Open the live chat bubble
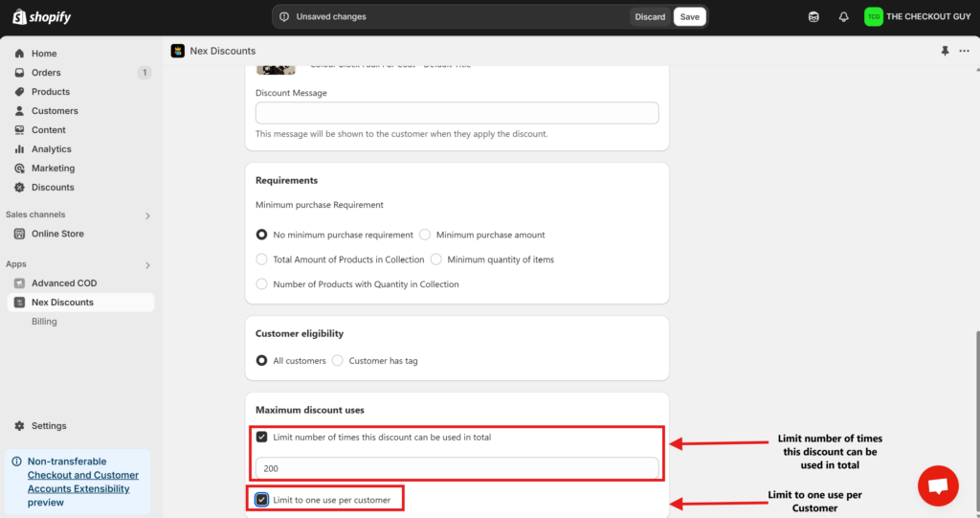Screen dimensions: 980x518 point(938,486)
